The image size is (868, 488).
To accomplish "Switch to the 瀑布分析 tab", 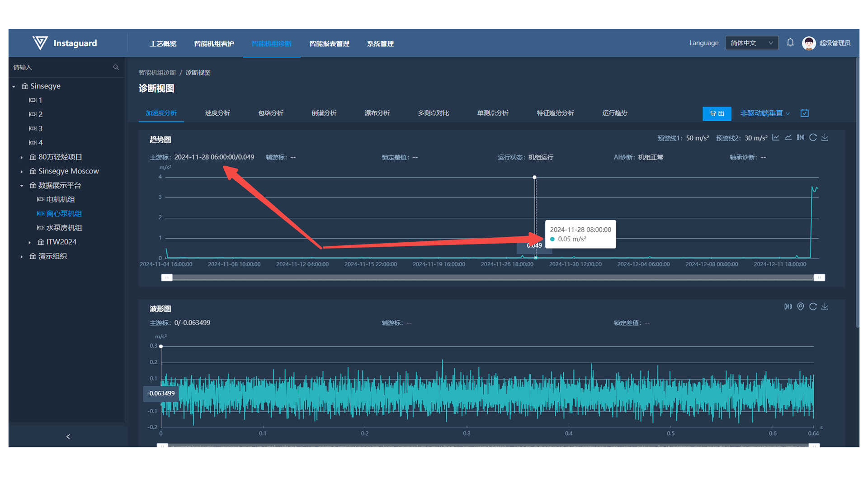I will [377, 113].
